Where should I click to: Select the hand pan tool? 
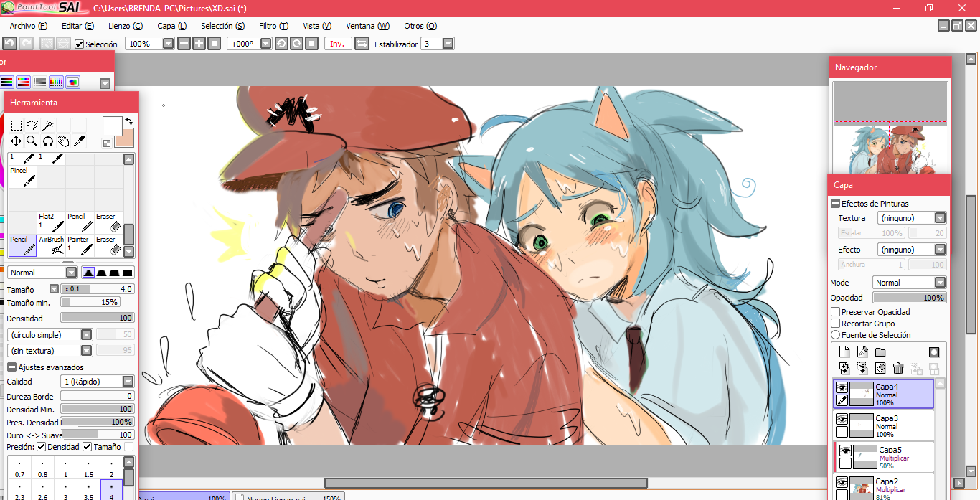pyautogui.click(x=63, y=141)
